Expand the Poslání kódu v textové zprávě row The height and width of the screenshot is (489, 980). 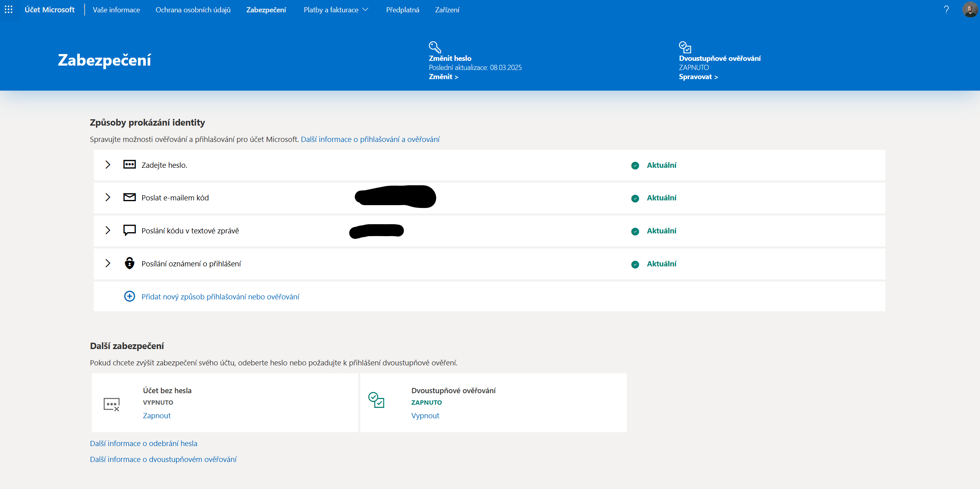(x=108, y=230)
